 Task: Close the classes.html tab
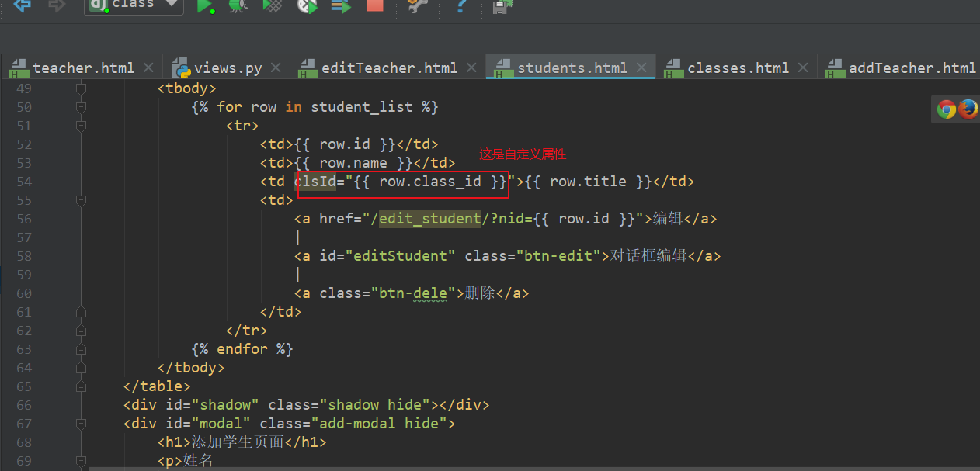(803, 68)
